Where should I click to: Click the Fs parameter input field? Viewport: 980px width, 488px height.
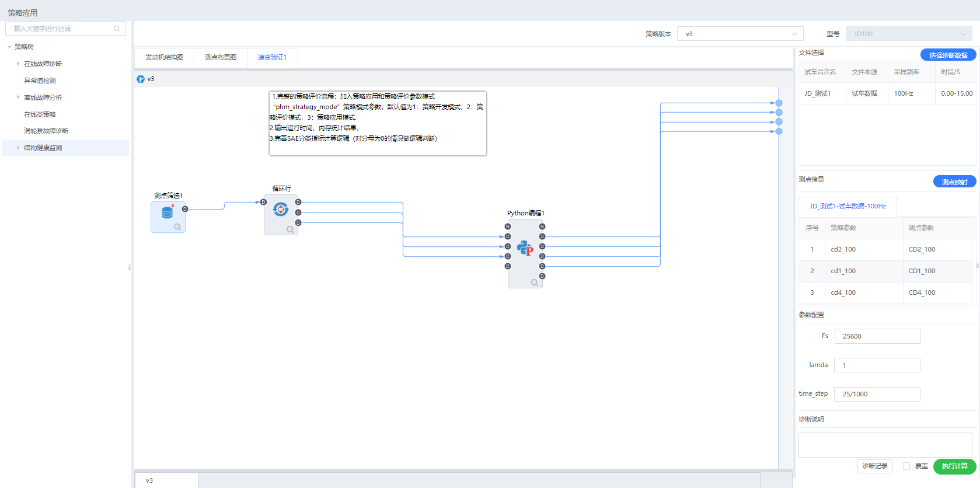tap(877, 336)
